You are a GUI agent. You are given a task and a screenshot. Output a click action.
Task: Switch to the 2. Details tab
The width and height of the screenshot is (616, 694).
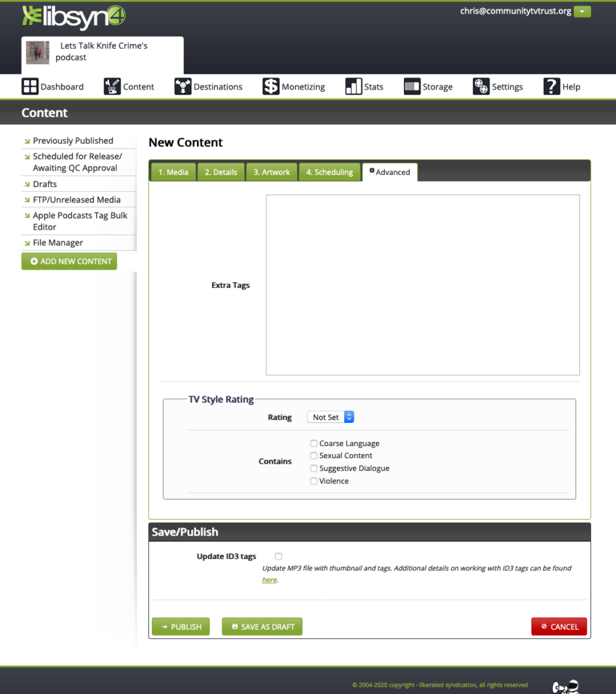point(221,172)
